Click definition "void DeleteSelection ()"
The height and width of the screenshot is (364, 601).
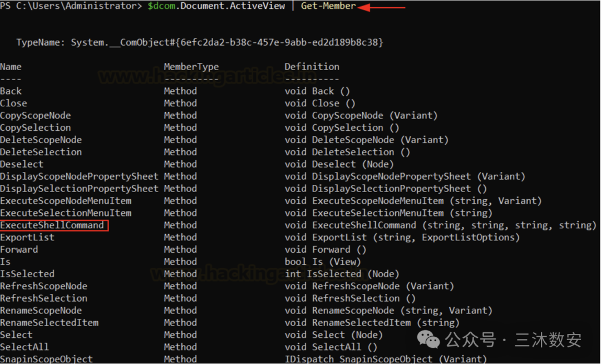pyautogui.click(x=348, y=152)
